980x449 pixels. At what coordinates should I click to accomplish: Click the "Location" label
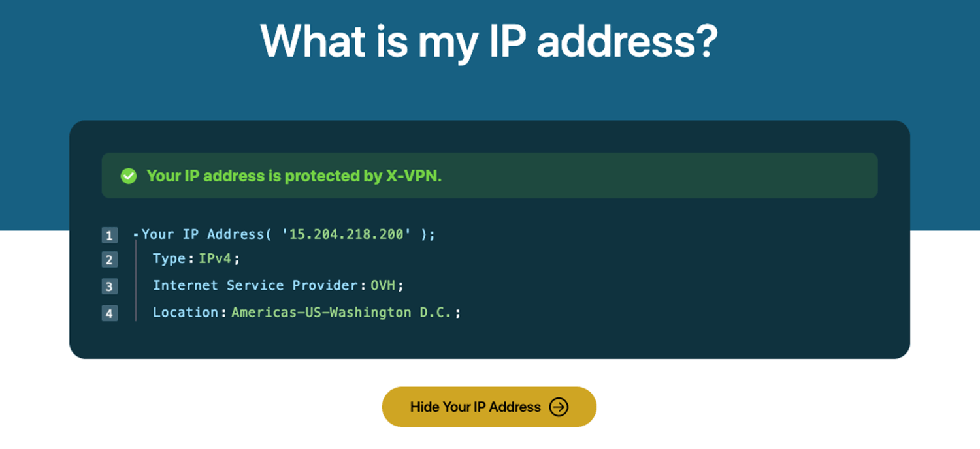click(x=185, y=313)
